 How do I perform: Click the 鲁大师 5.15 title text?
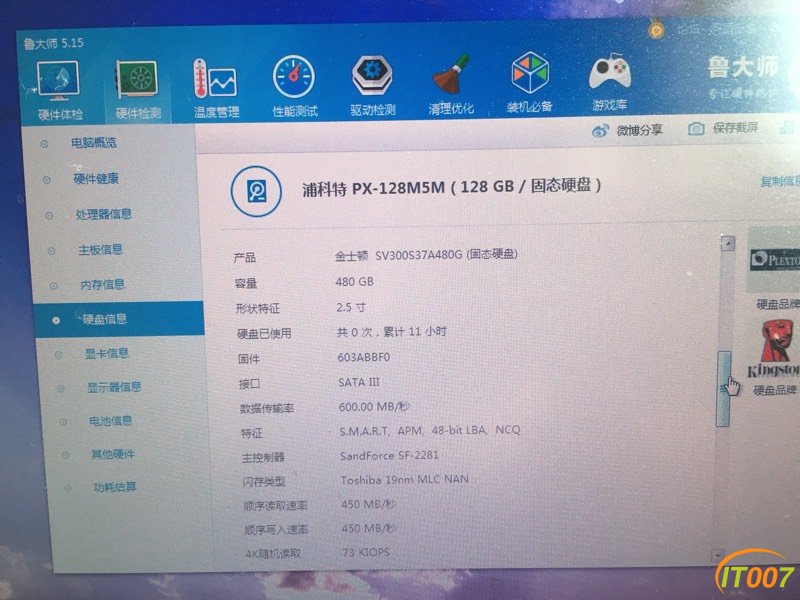pos(53,43)
